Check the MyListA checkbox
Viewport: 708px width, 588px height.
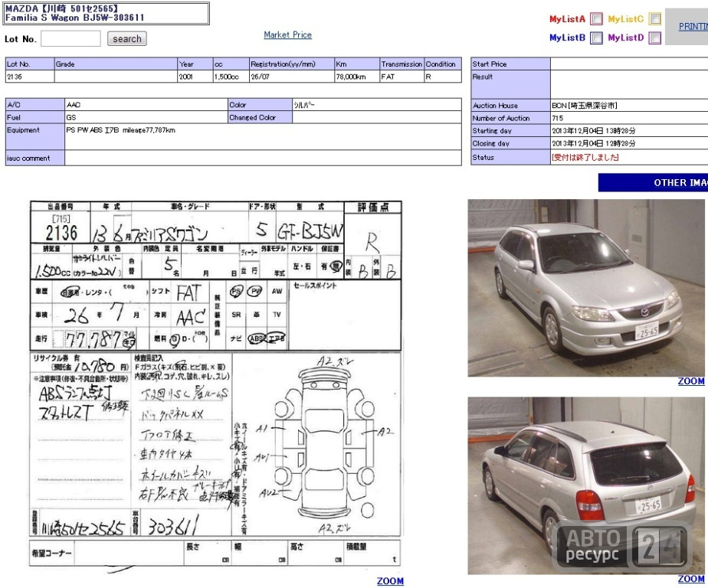tap(596, 19)
